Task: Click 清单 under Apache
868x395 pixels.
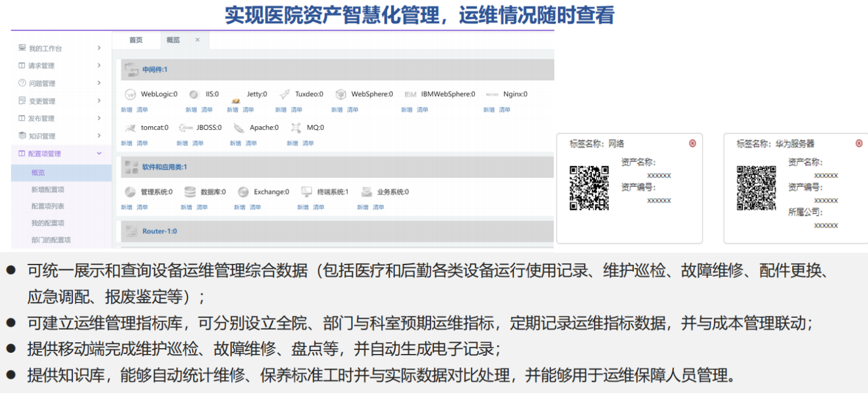Action: tap(251, 143)
